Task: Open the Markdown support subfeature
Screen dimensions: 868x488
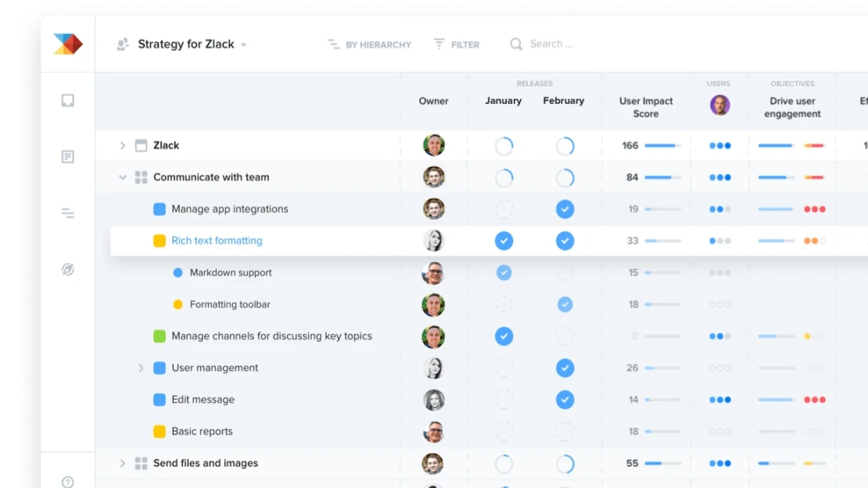Action: pos(231,272)
